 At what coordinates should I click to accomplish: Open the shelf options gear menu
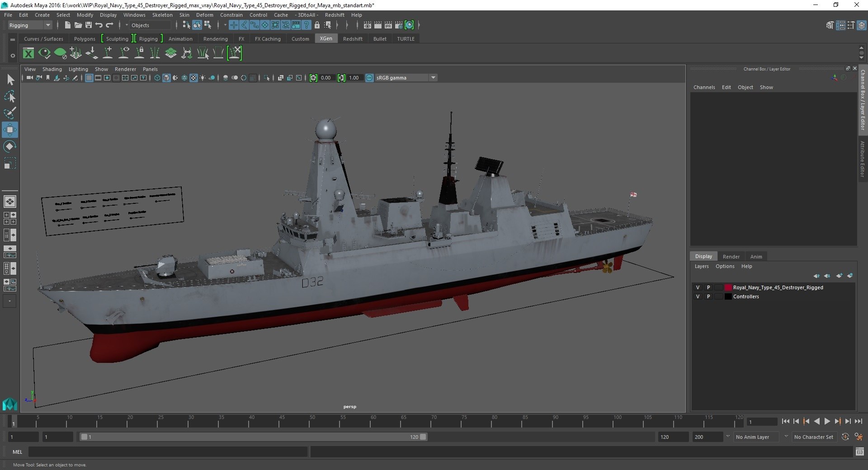pyautogui.click(x=13, y=56)
